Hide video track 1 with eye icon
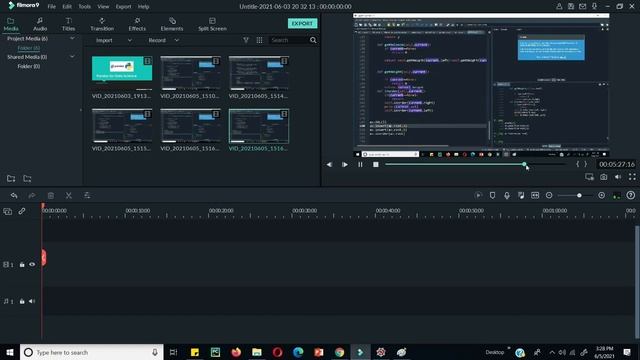Viewport: 640px width, 360px height. 32,264
